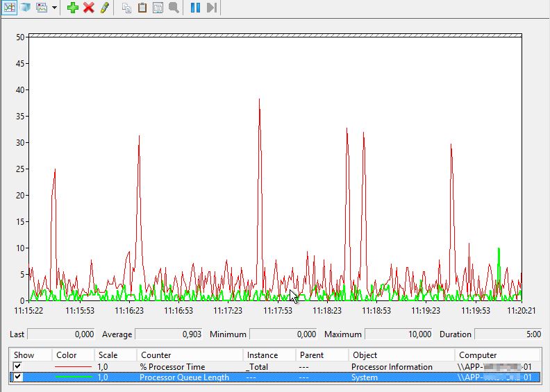Click the Copy Properties icon
This screenshot has height=392, width=550.
coord(126,8)
